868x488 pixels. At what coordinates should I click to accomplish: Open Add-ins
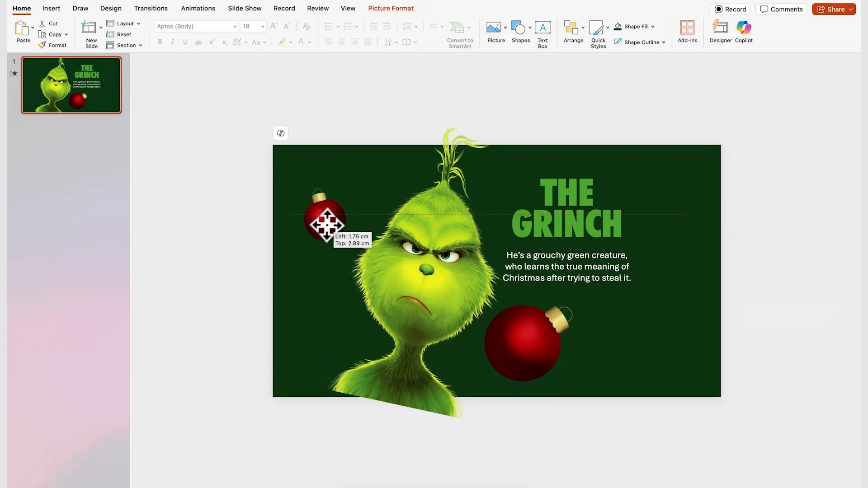coord(687,32)
